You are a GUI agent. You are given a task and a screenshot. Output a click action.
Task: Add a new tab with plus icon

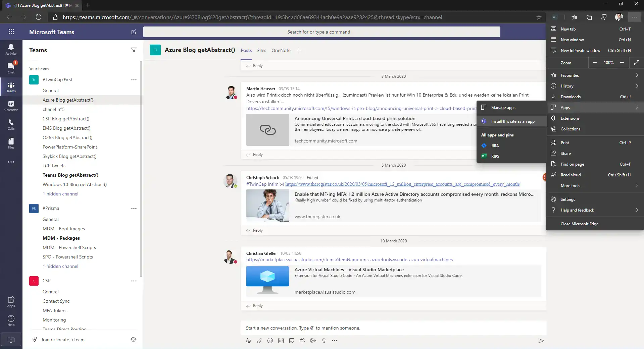[x=299, y=50]
